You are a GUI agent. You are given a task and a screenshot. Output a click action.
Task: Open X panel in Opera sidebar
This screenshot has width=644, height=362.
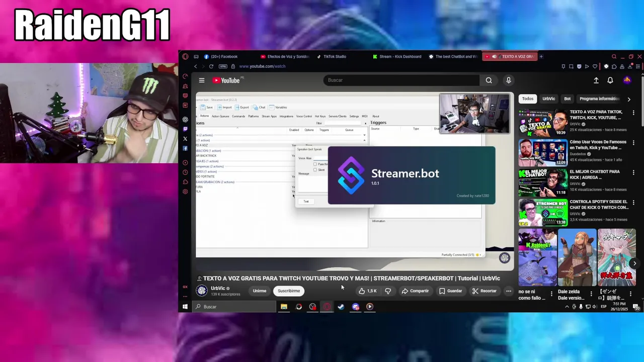tap(185, 139)
